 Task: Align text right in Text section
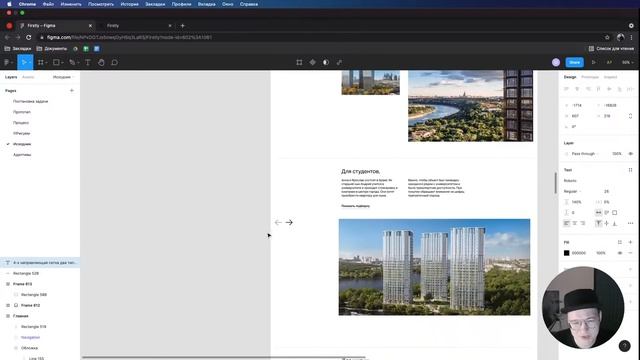click(583, 223)
